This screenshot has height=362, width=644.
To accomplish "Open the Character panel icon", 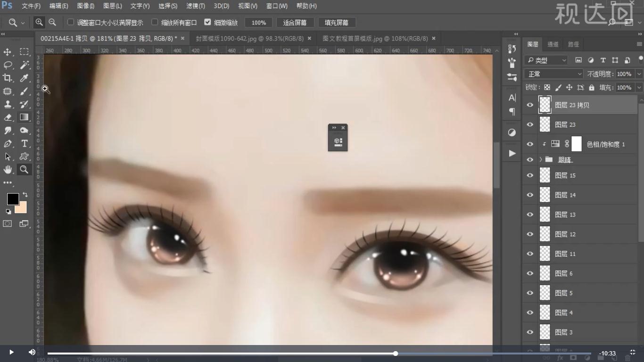I will [512, 98].
